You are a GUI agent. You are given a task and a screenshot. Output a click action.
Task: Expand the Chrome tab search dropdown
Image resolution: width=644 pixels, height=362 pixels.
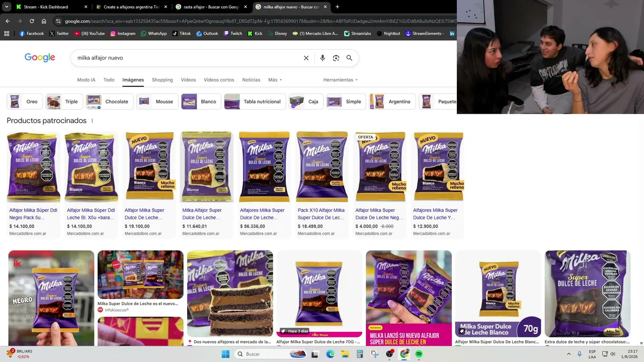[7, 7]
